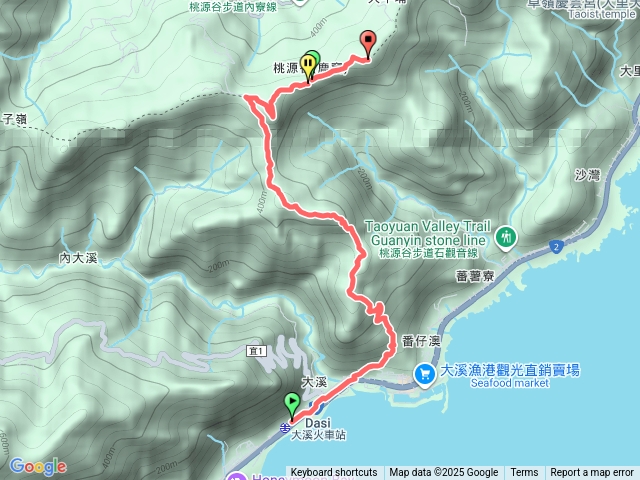This screenshot has width=640, height=480.
Task: Click Report a map error link
Action: (x=592, y=473)
